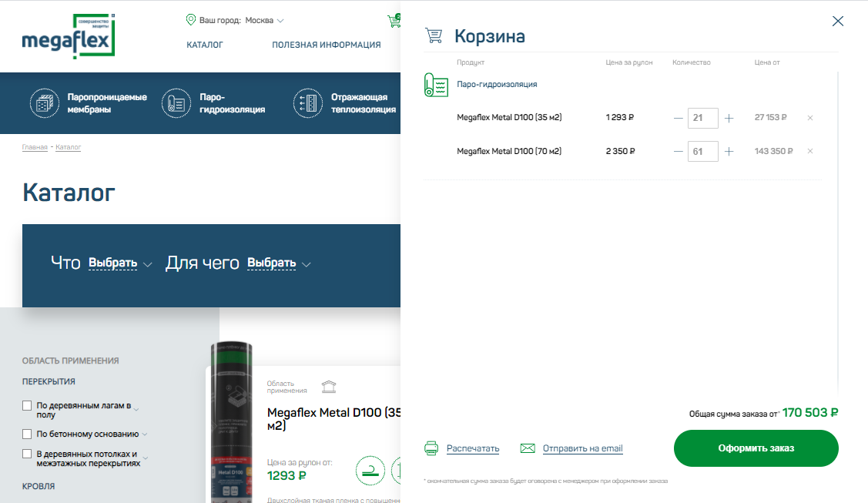Remove Megaflex Metal D100 (70 м2) from cart
This screenshot has width=868, height=503.
[x=810, y=151]
